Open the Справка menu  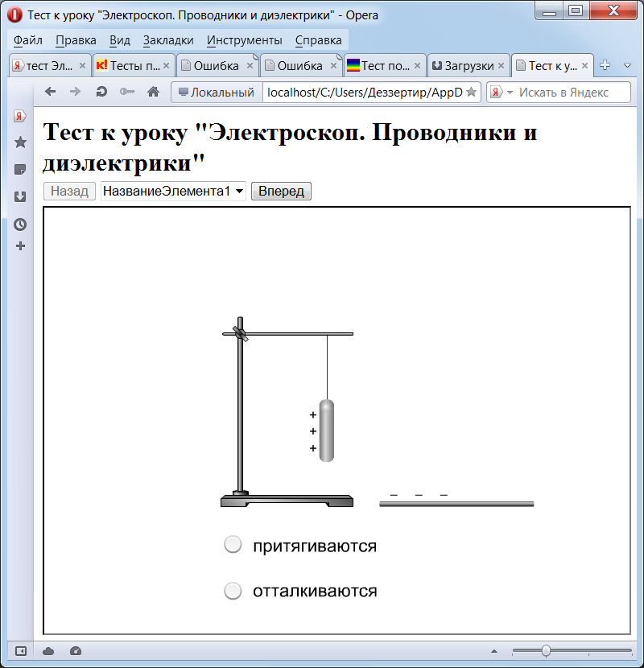[x=318, y=40]
